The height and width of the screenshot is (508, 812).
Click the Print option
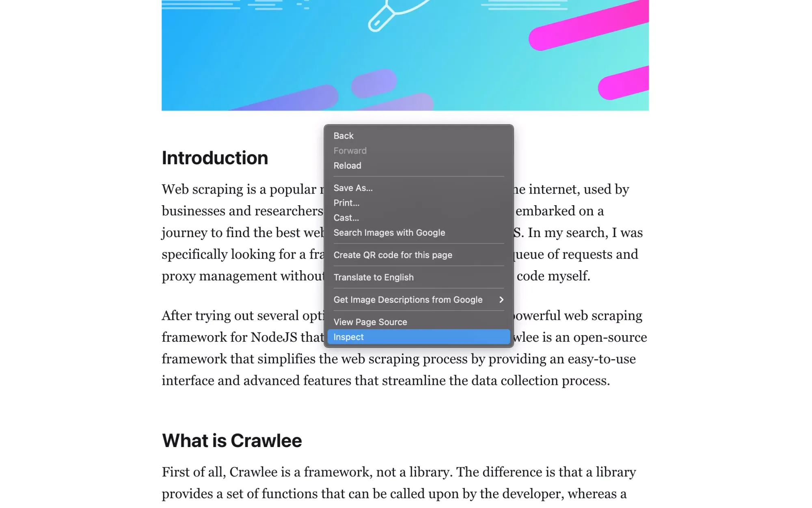pos(347,202)
